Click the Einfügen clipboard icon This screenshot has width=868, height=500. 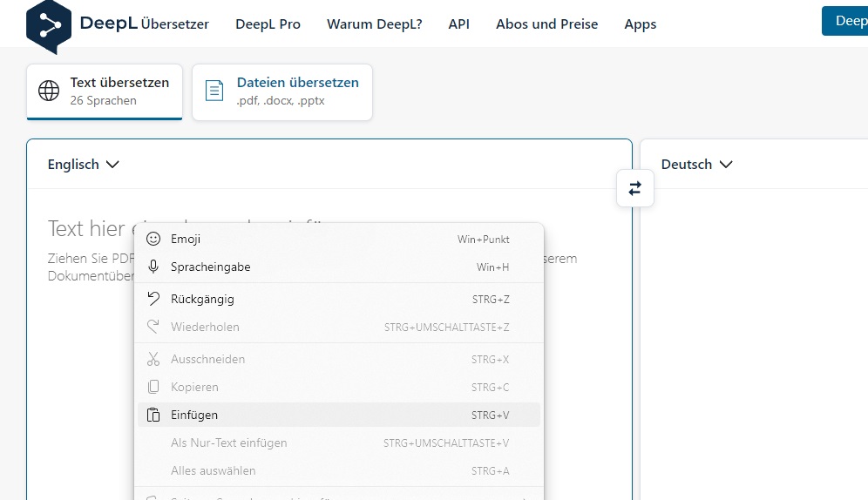[153, 415]
